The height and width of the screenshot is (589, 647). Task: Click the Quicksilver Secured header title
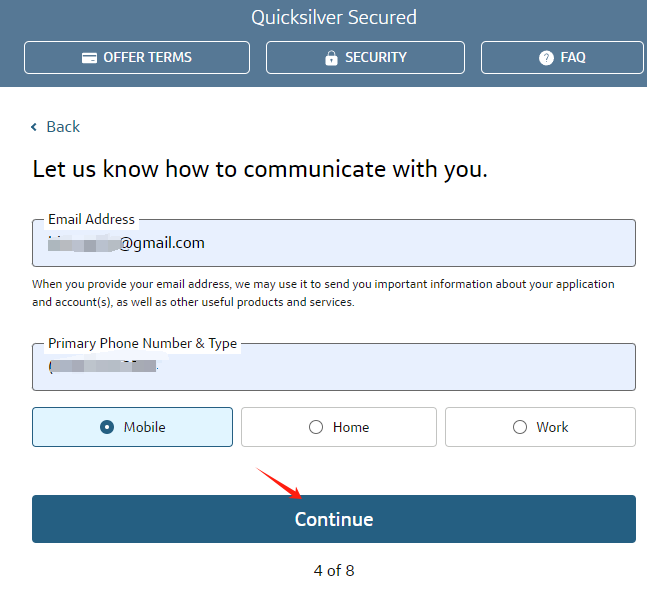click(x=334, y=17)
